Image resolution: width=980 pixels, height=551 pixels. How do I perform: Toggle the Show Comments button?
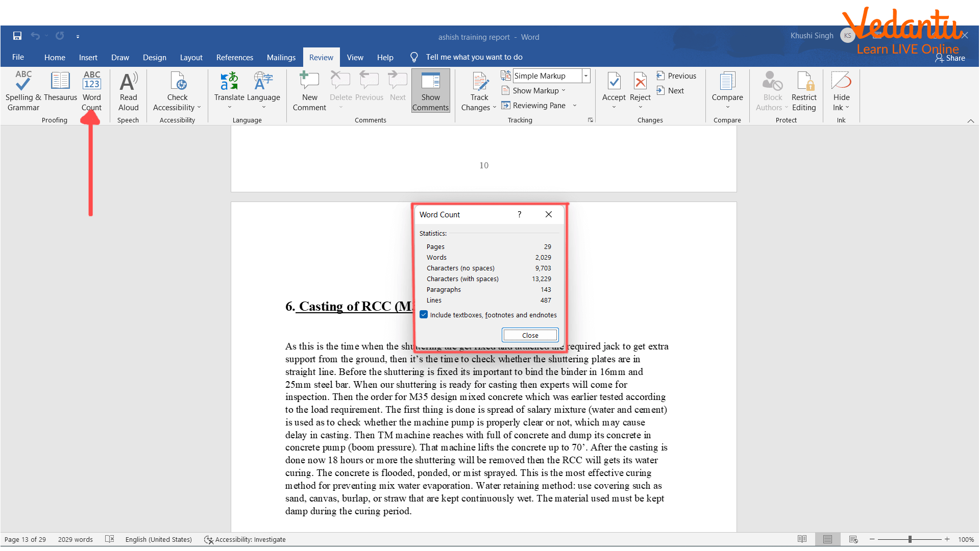pos(430,91)
